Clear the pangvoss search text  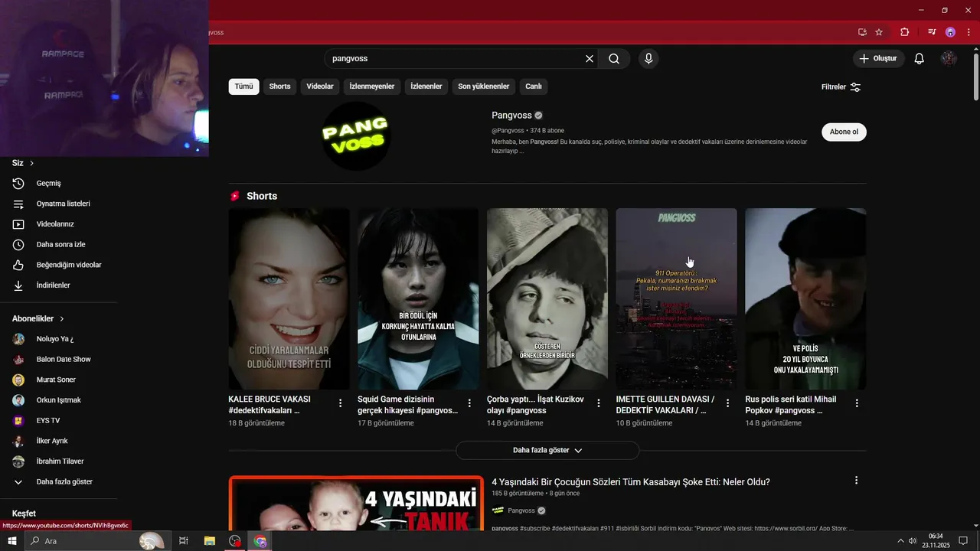point(589,58)
